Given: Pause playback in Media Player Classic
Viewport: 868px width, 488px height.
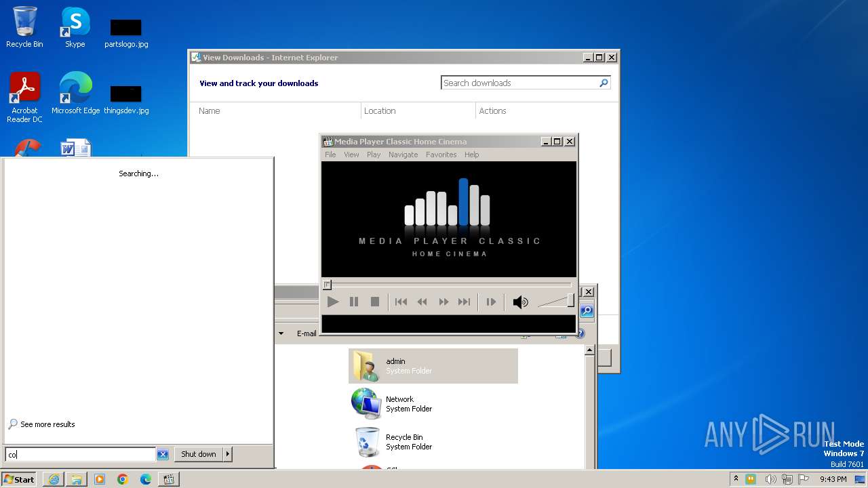Looking at the screenshot, I should pos(353,302).
